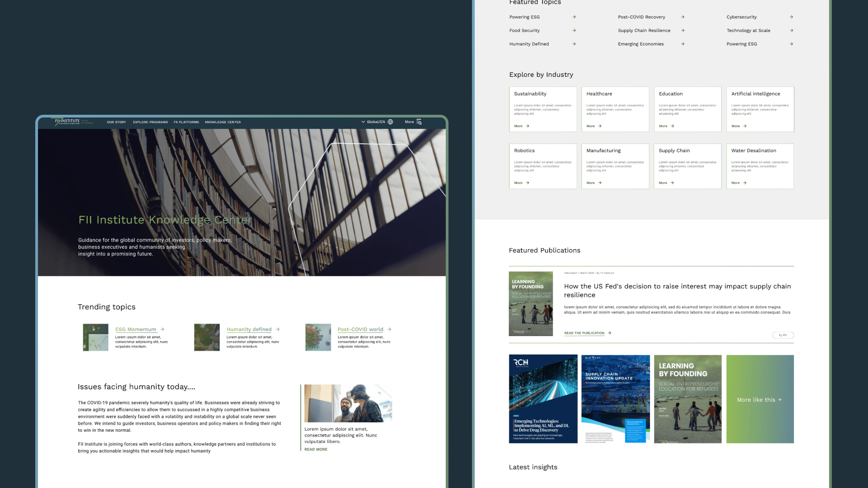
Task: Click the arrow next to Supply Chain Resilience
Action: (683, 30)
